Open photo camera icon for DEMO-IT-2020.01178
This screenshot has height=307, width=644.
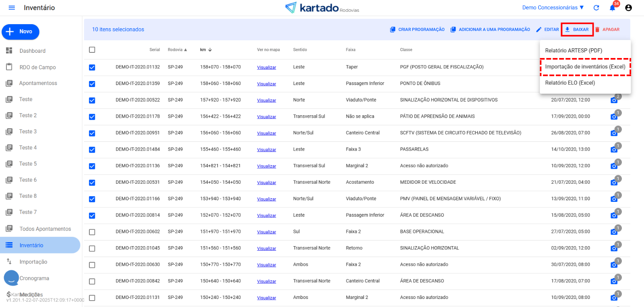point(614,116)
